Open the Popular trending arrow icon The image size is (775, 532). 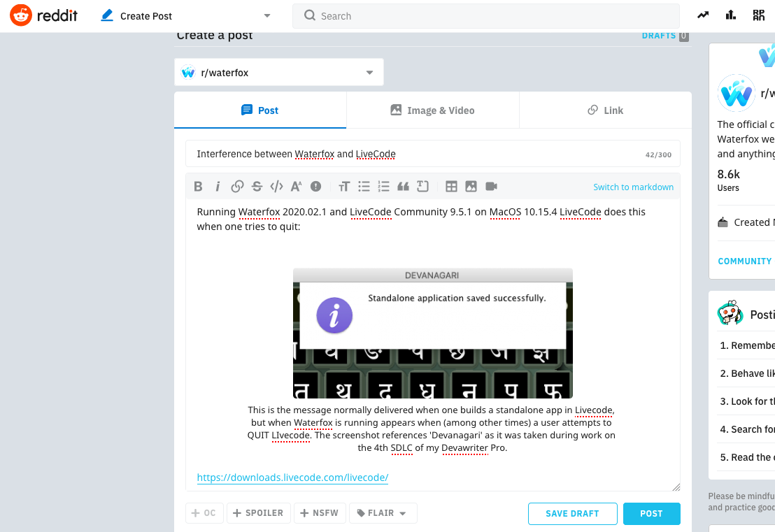pos(703,15)
